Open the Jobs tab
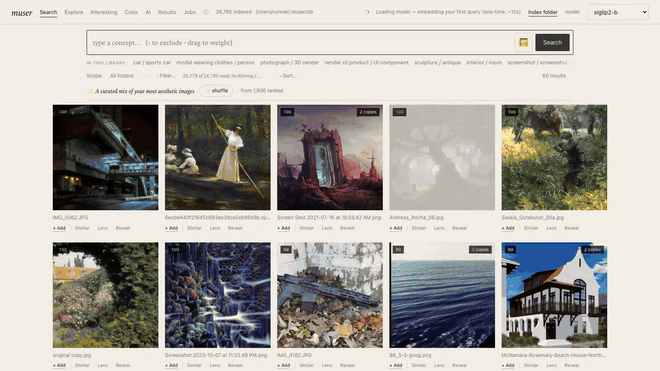Screen dimensions: 660x371 click(189, 12)
